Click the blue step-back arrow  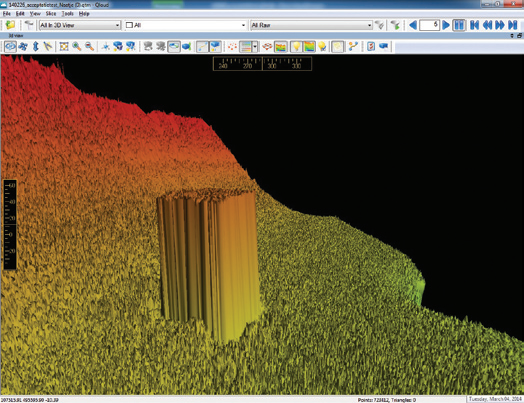pyautogui.click(x=413, y=25)
